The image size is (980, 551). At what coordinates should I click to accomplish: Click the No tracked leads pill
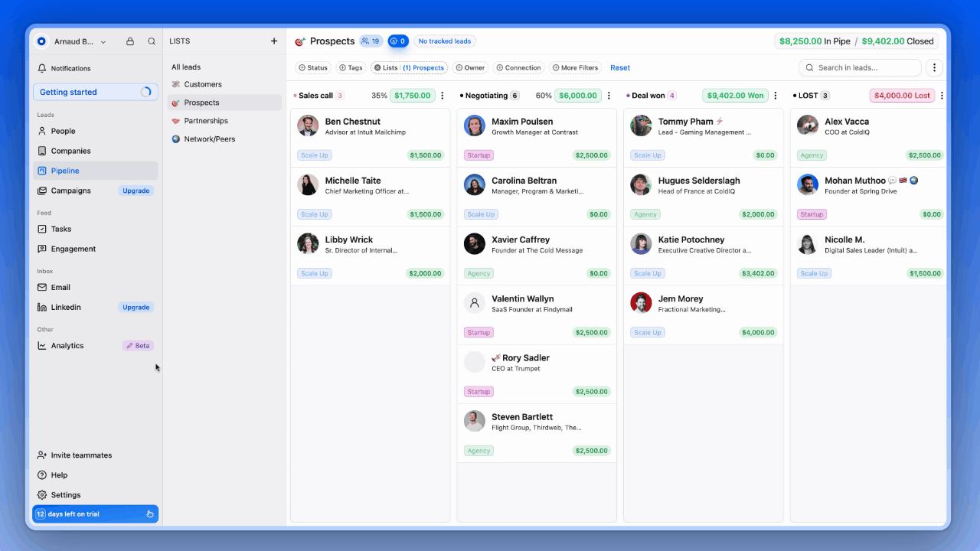(445, 41)
